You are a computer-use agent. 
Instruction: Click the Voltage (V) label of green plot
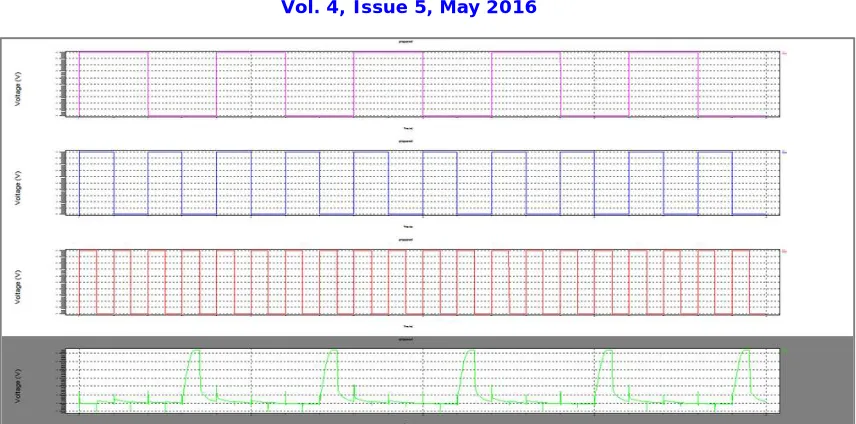coord(19,385)
